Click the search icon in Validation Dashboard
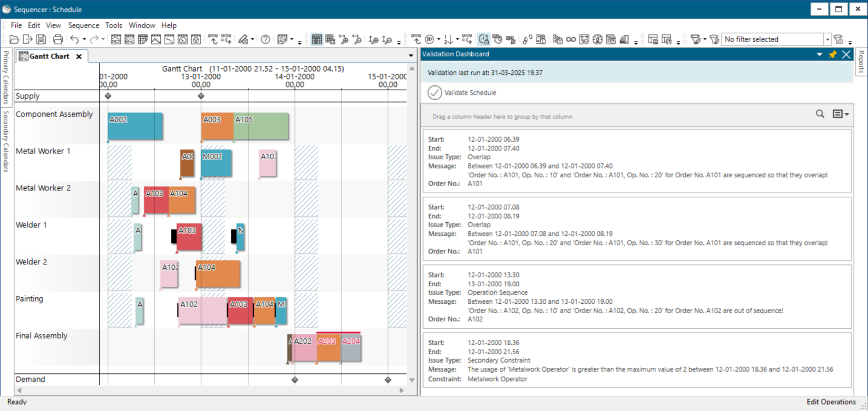Viewport: 868px width, 411px height. 820,114
